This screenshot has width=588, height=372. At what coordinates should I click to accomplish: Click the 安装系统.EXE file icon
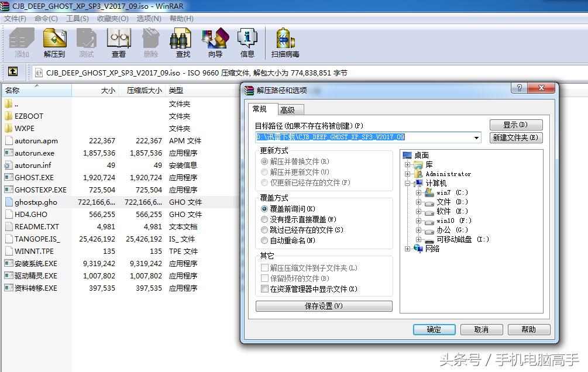pos(9,263)
